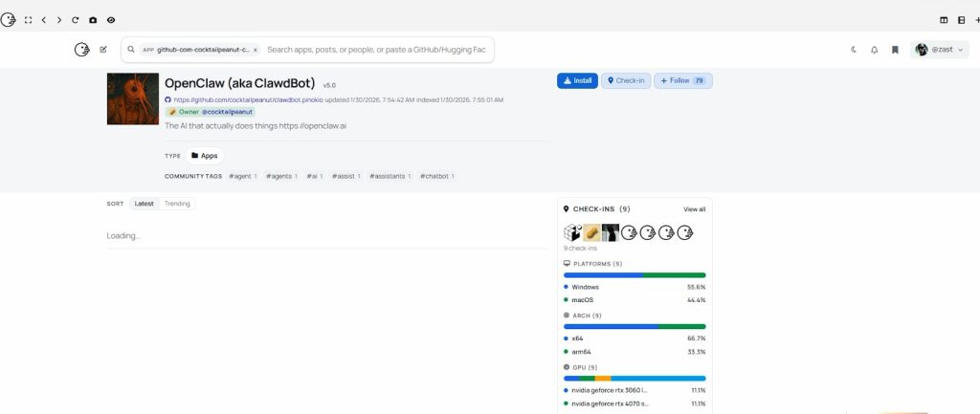Select the #assistants community tag
This screenshot has height=414, width=980.
click(x=390, y=176)
